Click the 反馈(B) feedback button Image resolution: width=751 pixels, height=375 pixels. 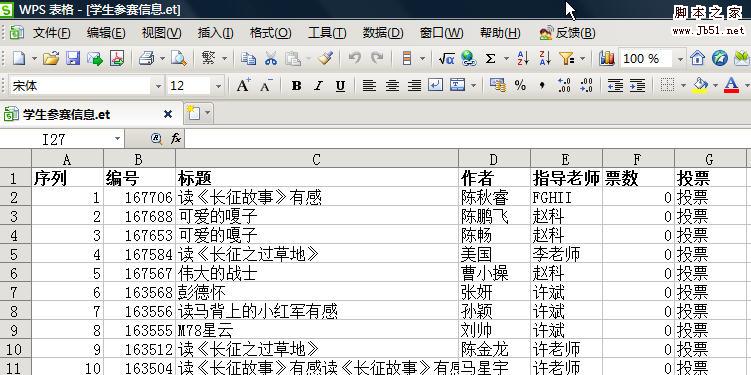pos(567,33)
